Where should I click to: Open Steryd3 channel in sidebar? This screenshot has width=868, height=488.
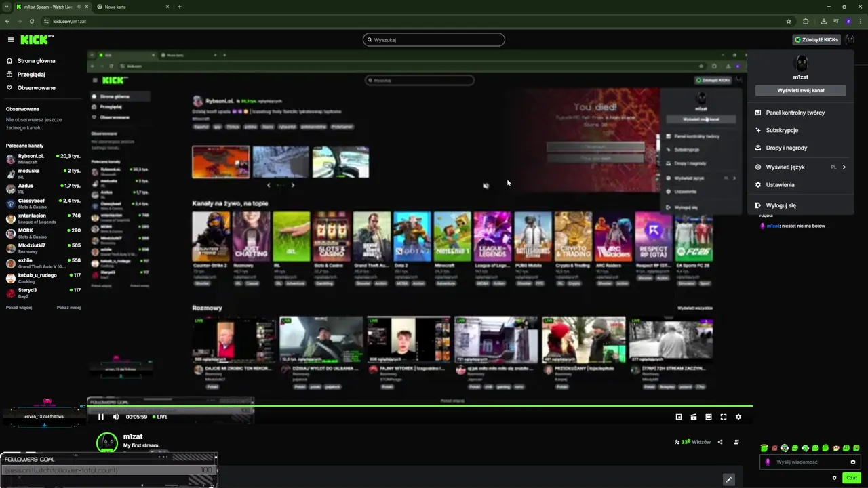click(x=43, y=293)
